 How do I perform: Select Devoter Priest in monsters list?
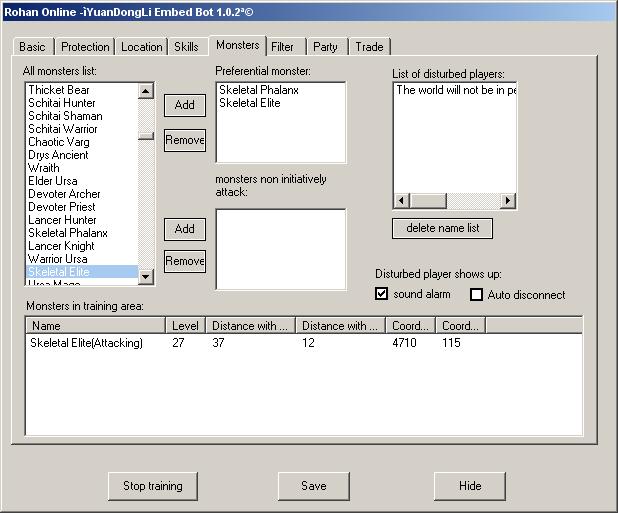(x=82, y=207)
